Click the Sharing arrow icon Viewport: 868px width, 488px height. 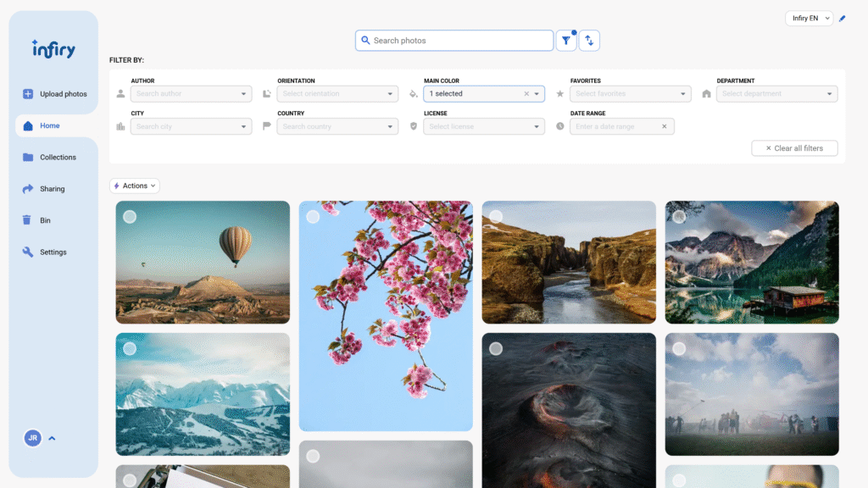pyautogui.click(x=28, y=189)
